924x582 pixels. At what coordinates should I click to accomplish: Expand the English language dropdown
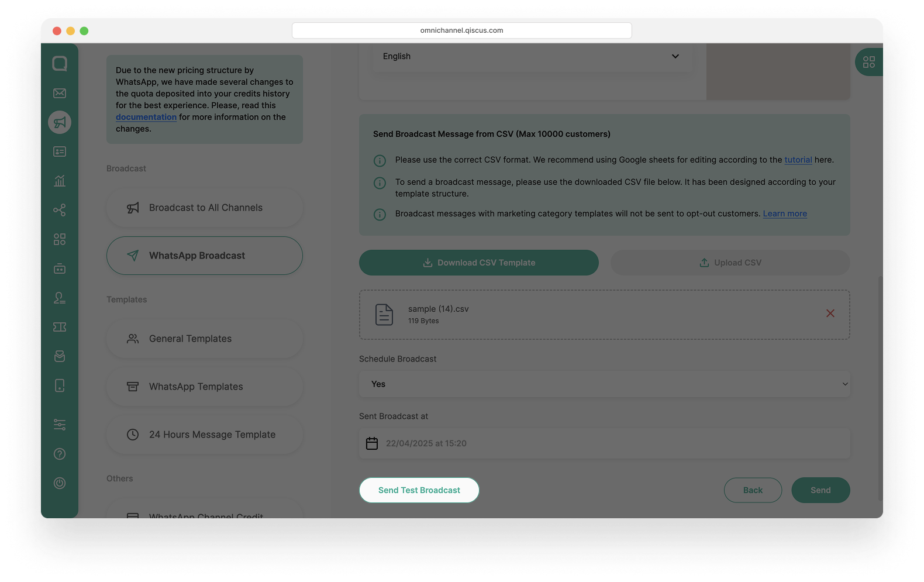pyautogui.click(x=532, y=56)
